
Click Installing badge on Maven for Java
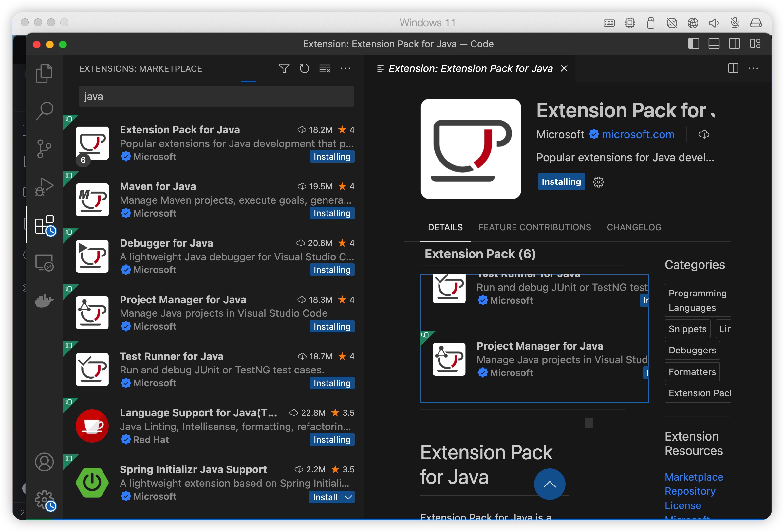pyautogui.click(x=332, y=213)
